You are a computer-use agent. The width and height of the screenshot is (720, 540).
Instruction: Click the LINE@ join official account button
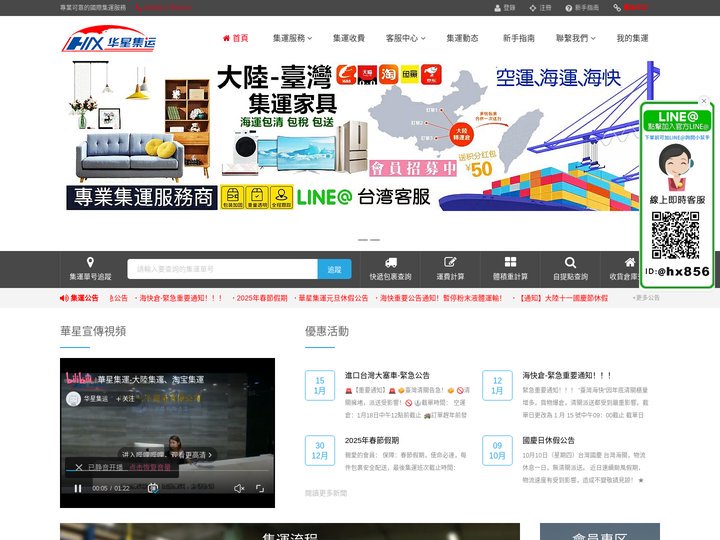click(x=677, y=121)
